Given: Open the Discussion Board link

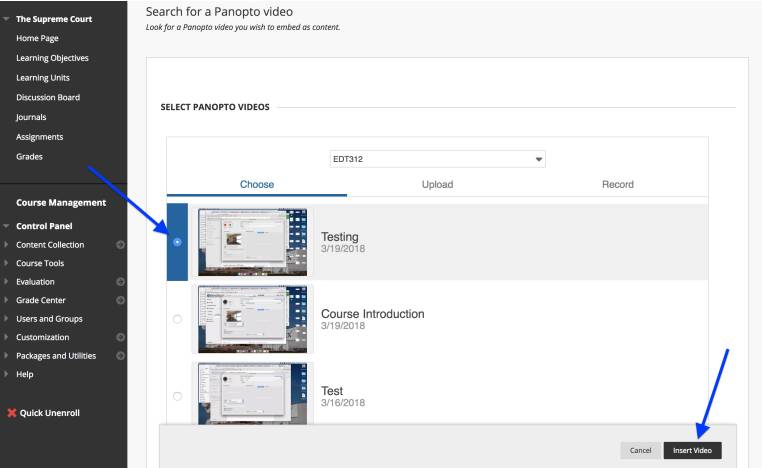Looking at the screenshot, I should [x=48, y=97].
